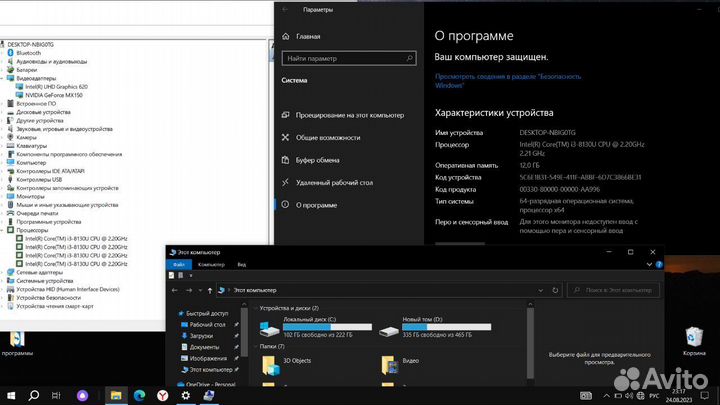The image size is (720, 405).
Task: Open the 3D Objects folder
Action: 270,365
